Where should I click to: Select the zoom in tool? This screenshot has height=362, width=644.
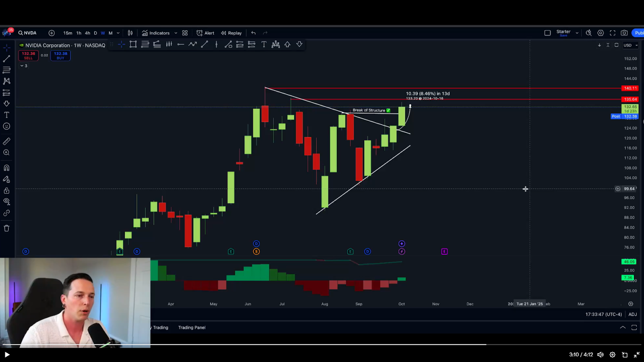(x=6, y=153)
